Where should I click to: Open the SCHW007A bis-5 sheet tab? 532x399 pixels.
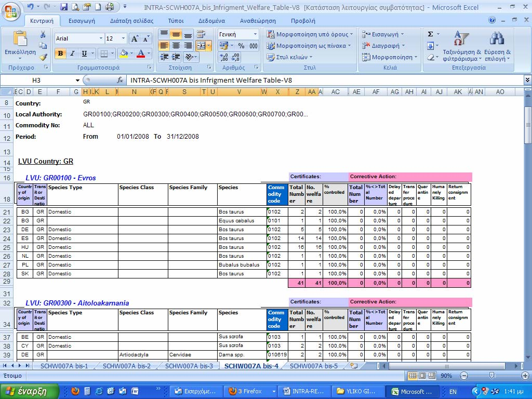(x=313, y=366)
